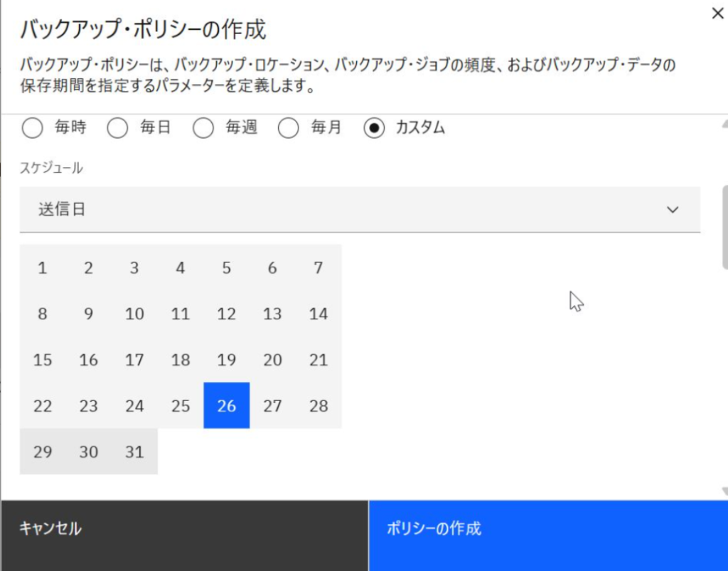Select the 毎月 radio button
Image resolution: width=728 pixels, height=571 pixels.
289,128
